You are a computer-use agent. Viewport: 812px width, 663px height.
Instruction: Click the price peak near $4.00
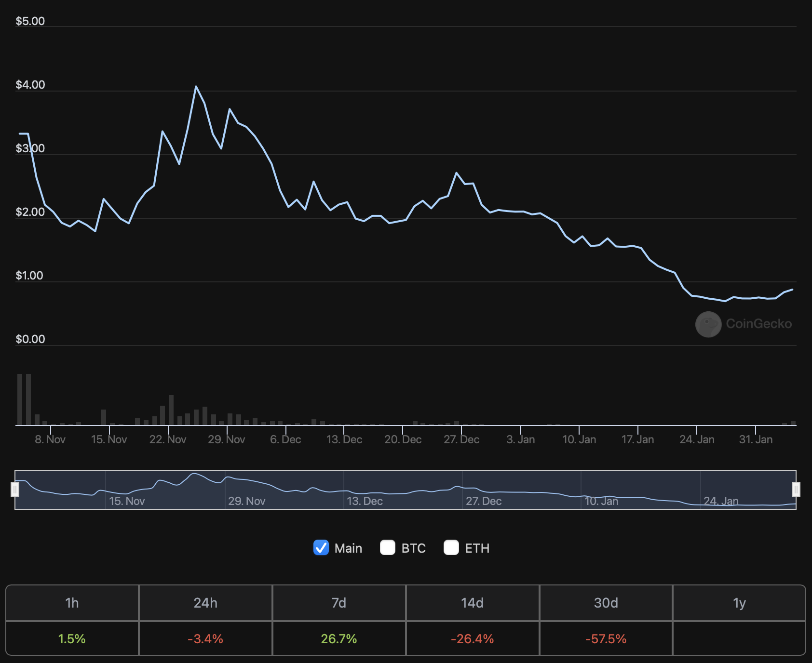[x=196, y=87]
